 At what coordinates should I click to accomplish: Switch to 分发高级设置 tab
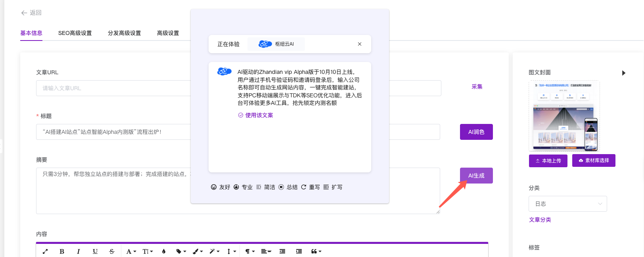(x=125, y=33)
